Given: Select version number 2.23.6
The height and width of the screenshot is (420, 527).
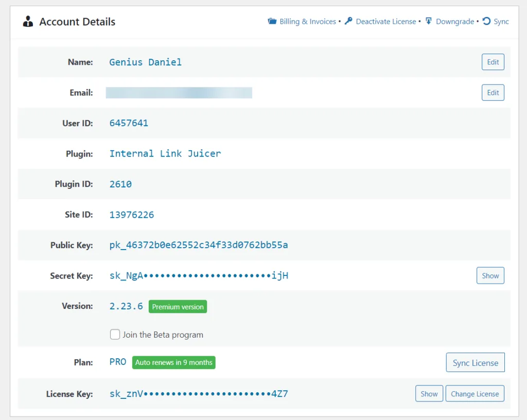Looking at the screenshot, I should coord(126,306).
